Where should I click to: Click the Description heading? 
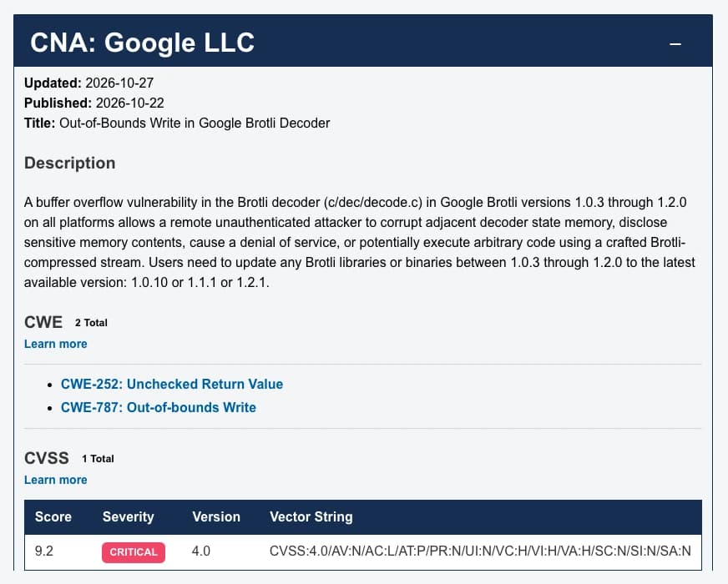pyautogui.click(x=69, y=163)
